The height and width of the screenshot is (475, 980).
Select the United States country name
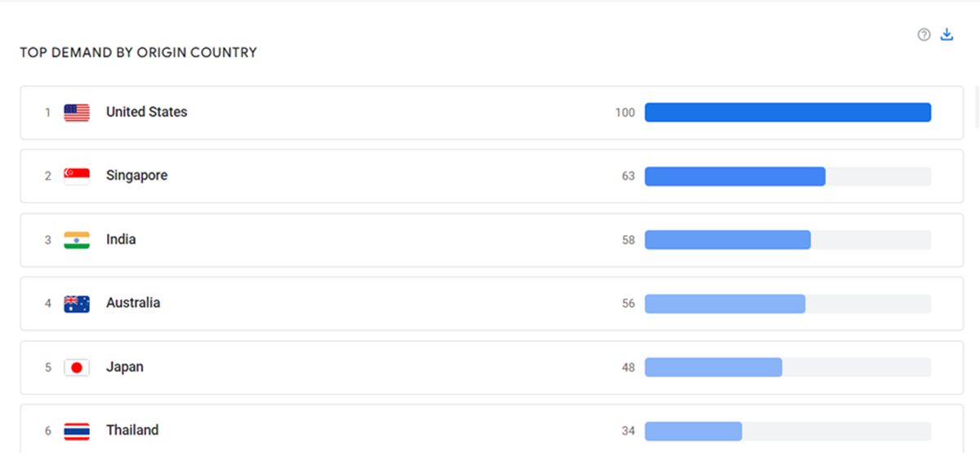(x=146, y=113)
